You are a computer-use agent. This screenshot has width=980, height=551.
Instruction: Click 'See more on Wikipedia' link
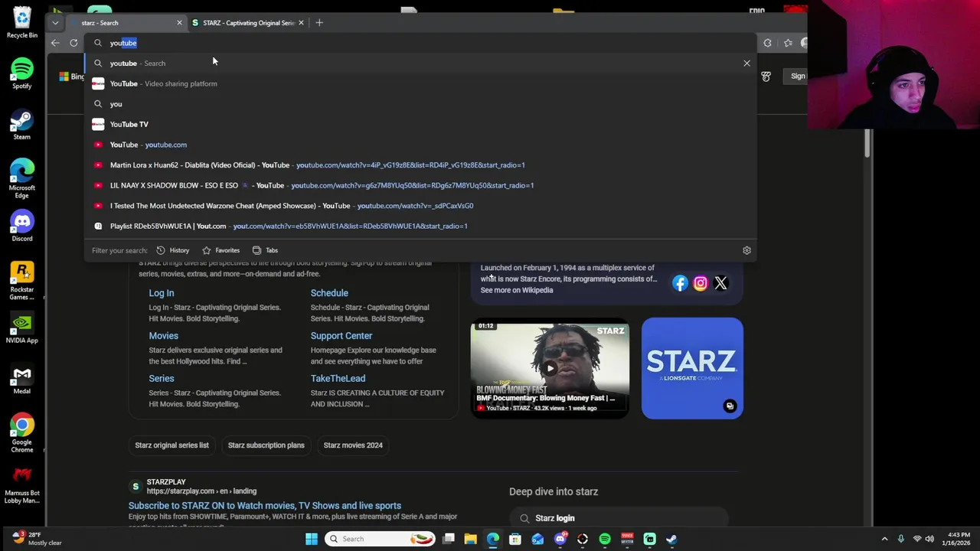517,290
